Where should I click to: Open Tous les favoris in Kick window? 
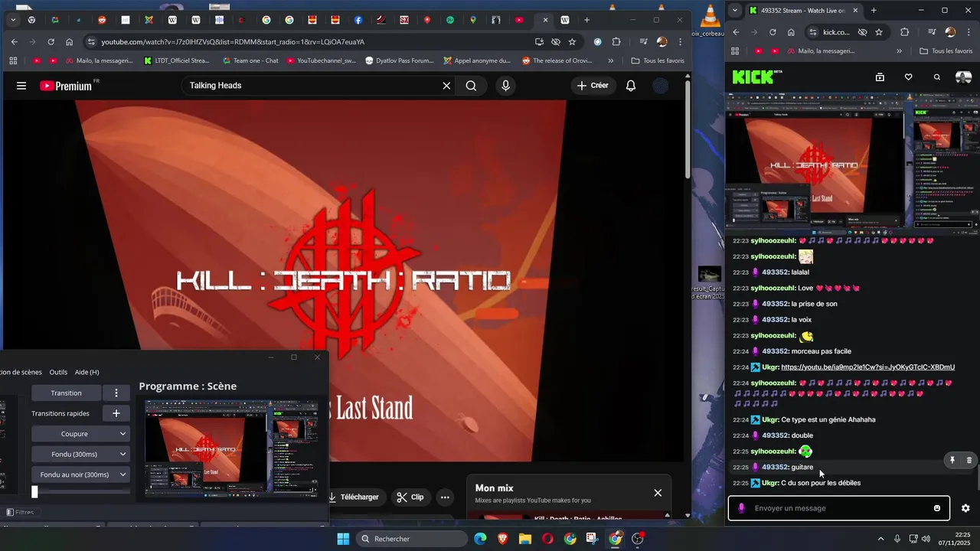click(x=946, y=51)
